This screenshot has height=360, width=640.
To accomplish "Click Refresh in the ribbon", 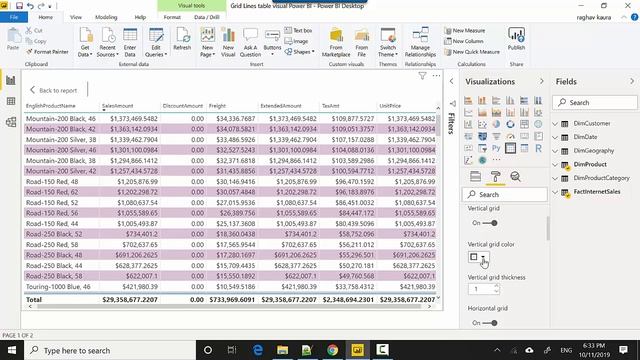I will click(182, 39).
